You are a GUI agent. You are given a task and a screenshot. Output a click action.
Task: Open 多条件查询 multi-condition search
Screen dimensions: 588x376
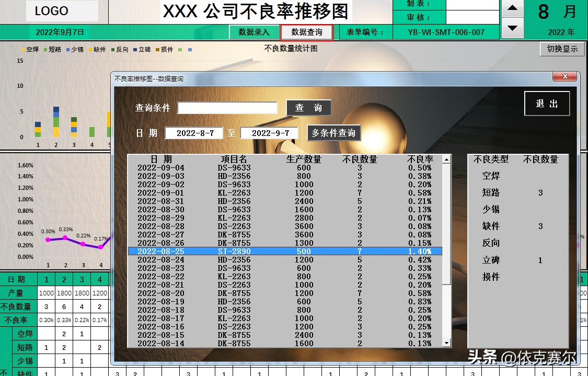[x=333, y=133]
